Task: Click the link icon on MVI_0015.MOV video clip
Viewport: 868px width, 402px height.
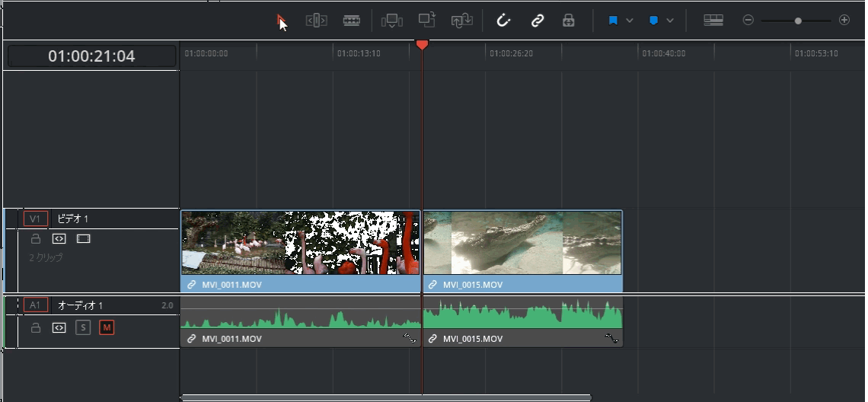Action: (x=433, y=285)
